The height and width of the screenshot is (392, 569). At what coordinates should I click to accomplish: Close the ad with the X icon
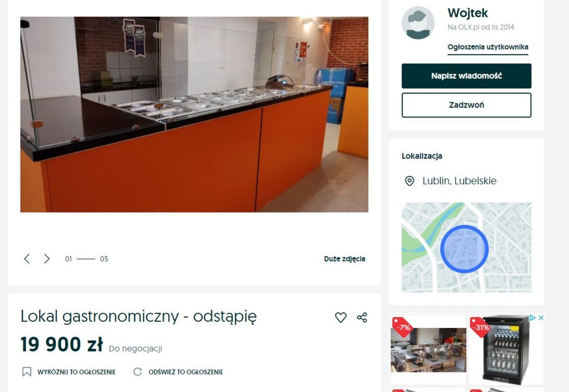(x=541, y=318)
